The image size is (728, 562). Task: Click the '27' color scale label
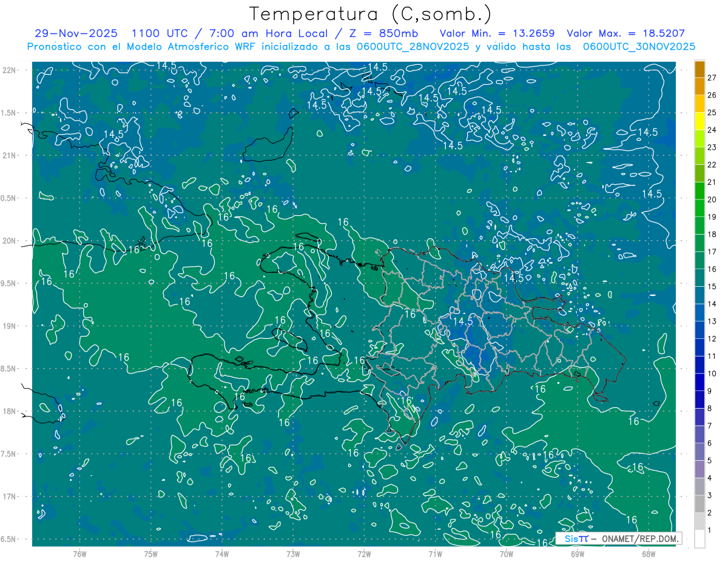pyautogui.click(x=712, y=78)
